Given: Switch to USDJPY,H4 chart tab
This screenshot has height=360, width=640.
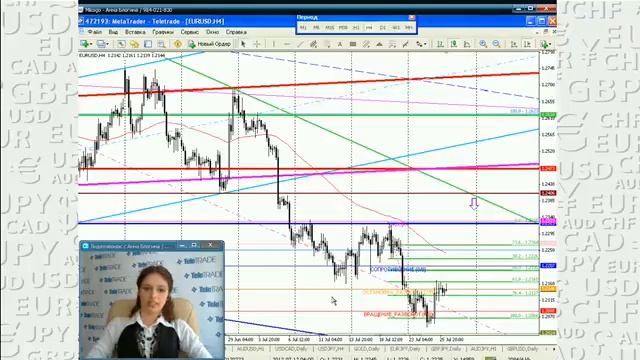Looking at the screenshot, I should (330, 349).
